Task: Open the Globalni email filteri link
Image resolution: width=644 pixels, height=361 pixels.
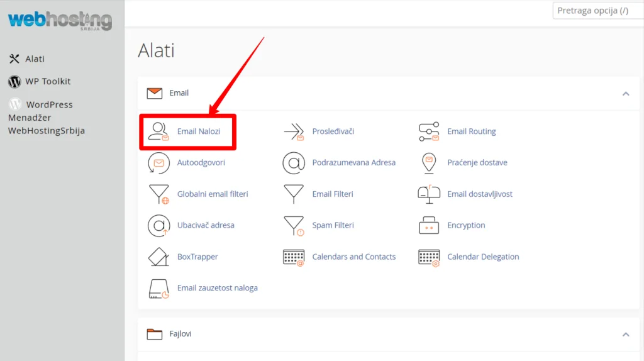Action: tap(213, 194)
